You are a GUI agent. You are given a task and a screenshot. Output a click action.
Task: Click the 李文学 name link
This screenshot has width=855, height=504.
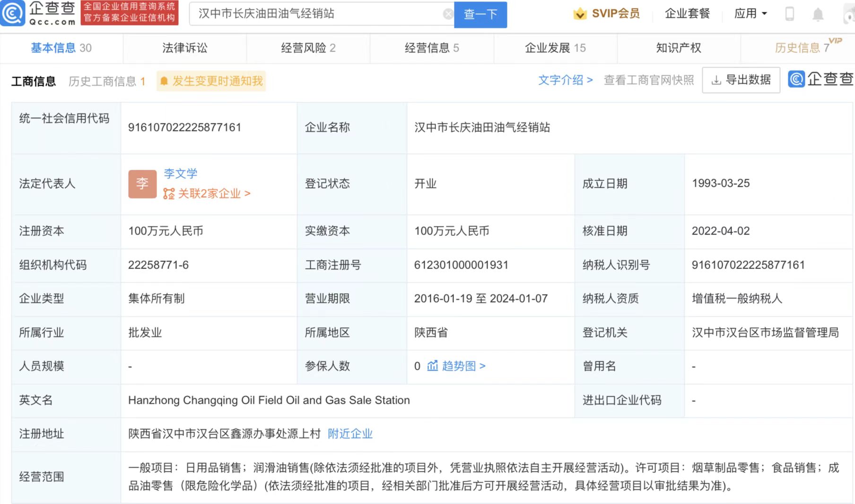coord(181,174)
